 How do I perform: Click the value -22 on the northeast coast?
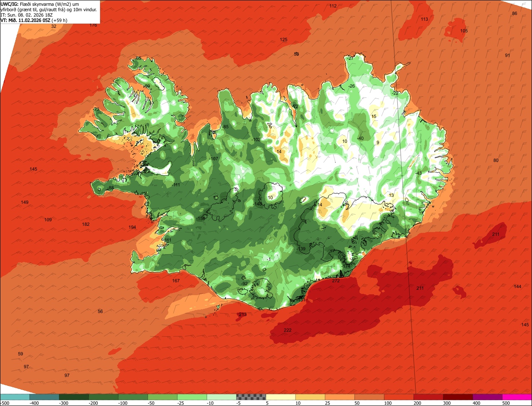(x=395, y=93)
